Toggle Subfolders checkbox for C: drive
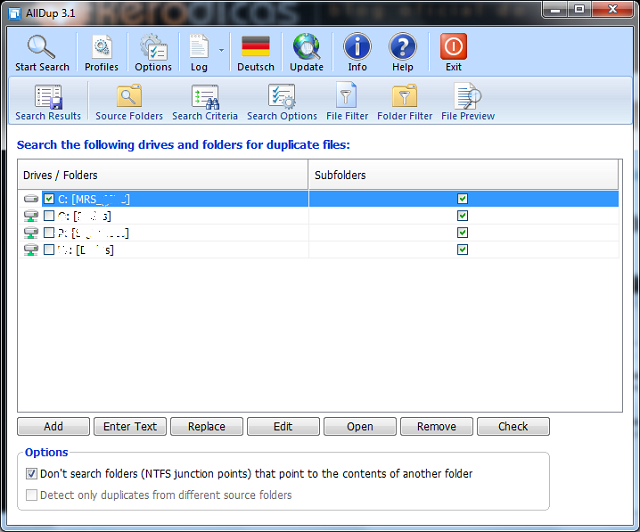This screenshot has height=532, width=640. pos(462,199)
